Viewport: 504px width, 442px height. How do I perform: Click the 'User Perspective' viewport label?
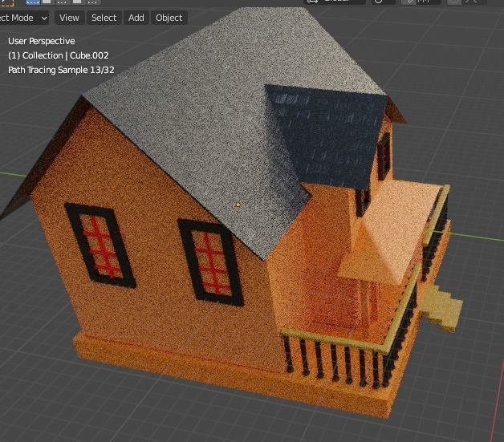[x=42, y=41]
